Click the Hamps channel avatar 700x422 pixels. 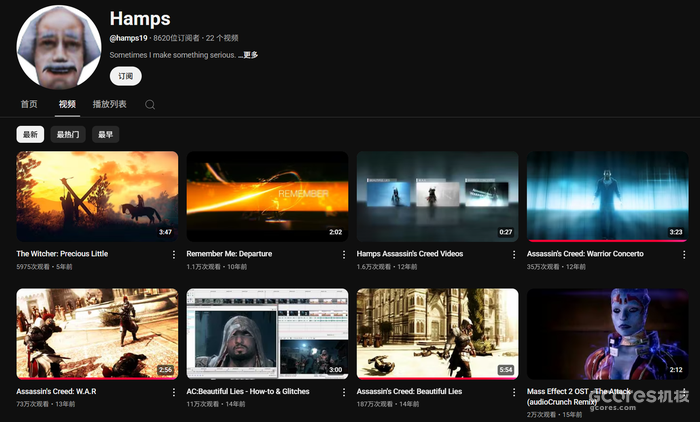click(59, 48)
